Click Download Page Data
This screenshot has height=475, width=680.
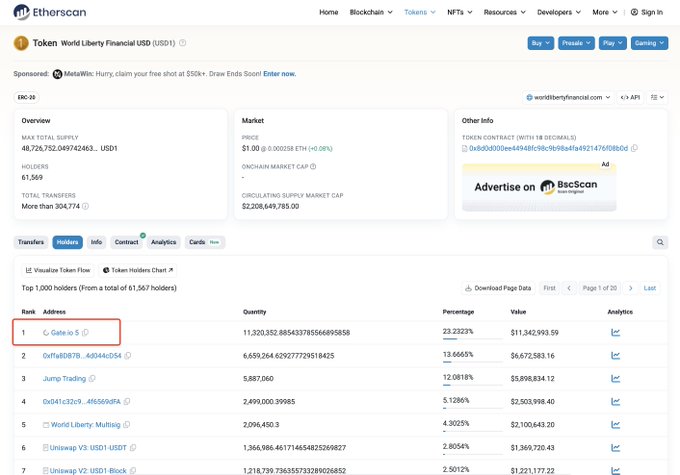click(x=499, y=288)
